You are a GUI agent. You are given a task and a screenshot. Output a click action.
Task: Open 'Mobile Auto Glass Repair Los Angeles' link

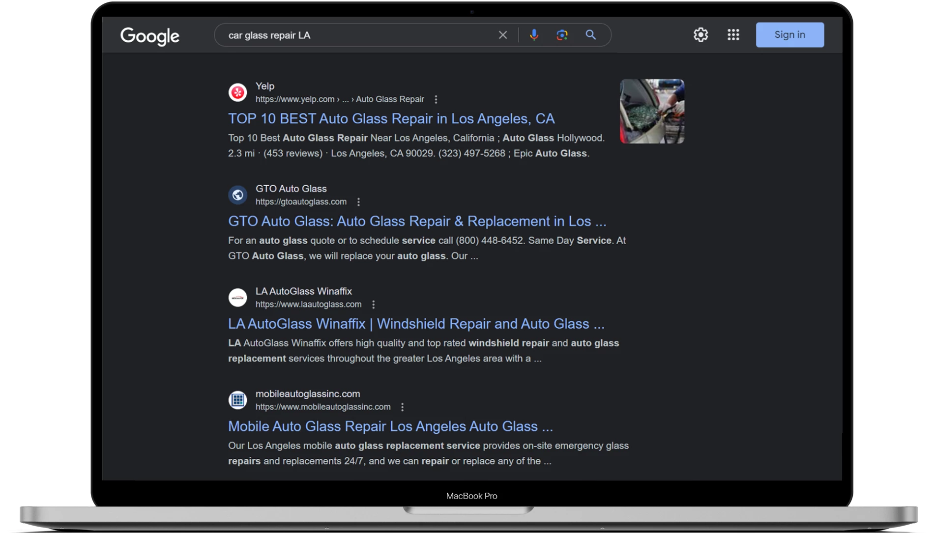[x=390, y=426]
